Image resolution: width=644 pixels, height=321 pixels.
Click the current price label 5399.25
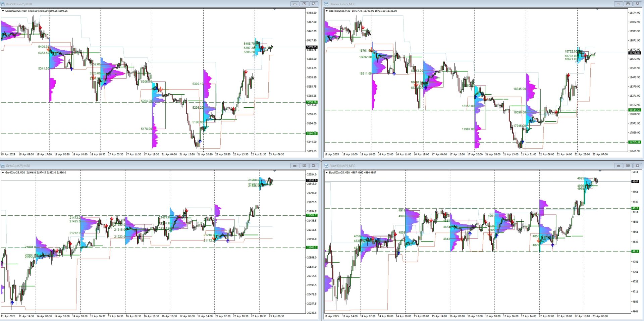click(312, 47)
